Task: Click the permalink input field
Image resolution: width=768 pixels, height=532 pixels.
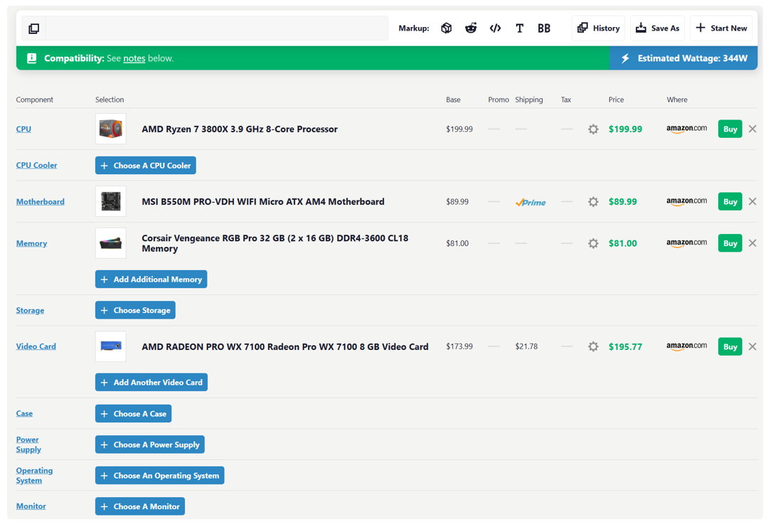Action: 217,28
